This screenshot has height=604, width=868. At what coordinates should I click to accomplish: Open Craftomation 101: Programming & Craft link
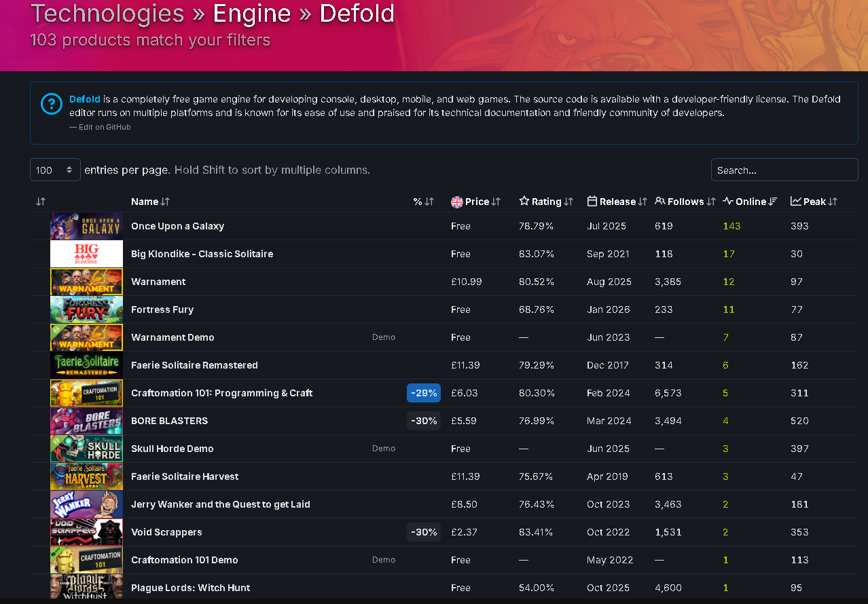tap(221, 393)
